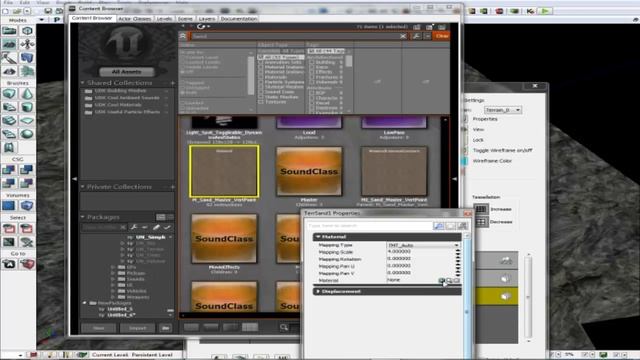Expand the Displacement section

[318, 291]
